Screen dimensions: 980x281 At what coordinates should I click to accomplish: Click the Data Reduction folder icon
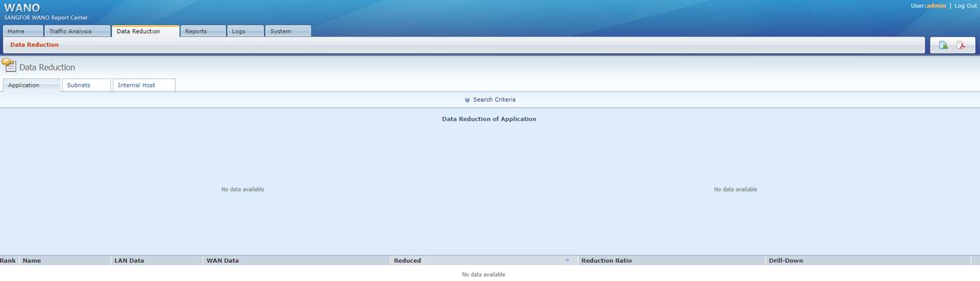pyautogui.click(x=9, y=66)
